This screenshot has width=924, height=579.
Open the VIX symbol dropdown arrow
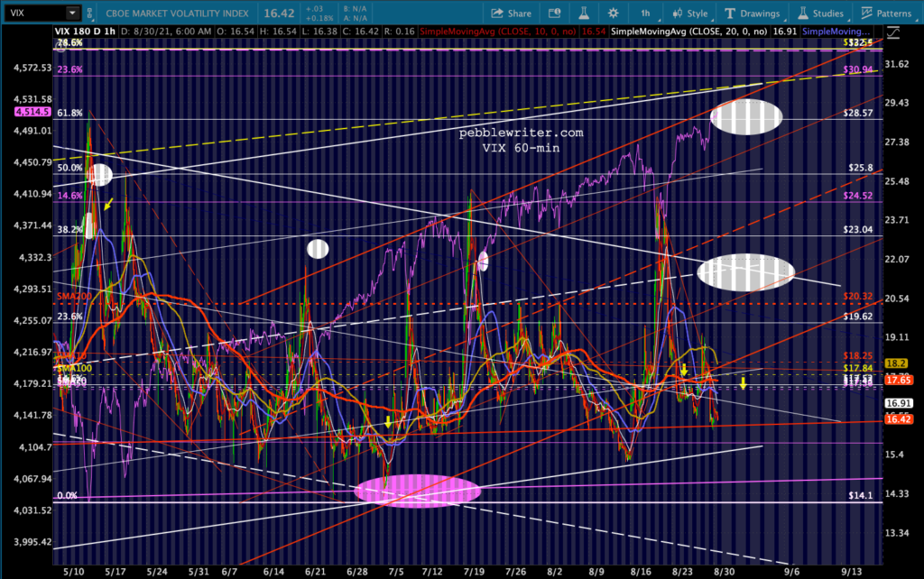[x=72, y=13]
